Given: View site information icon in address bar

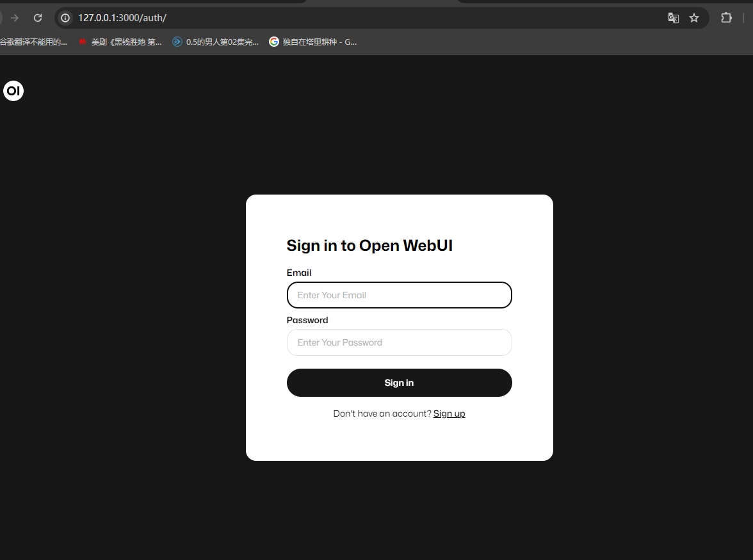Looking at the screenshot, I should click(x=65, y=18).
